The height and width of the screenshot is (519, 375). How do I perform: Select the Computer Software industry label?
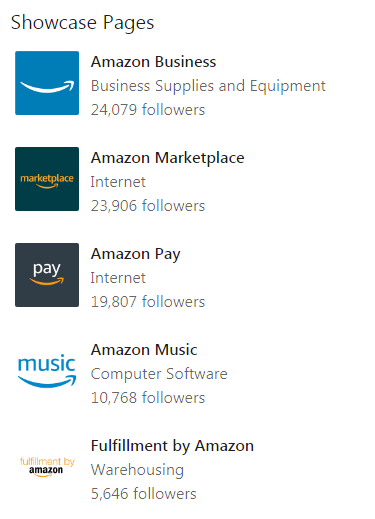159,374
